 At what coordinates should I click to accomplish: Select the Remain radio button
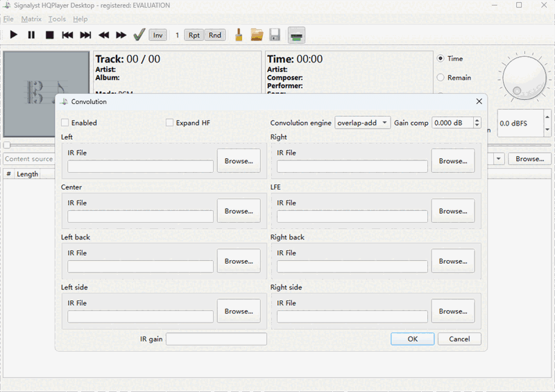(441, 78)
